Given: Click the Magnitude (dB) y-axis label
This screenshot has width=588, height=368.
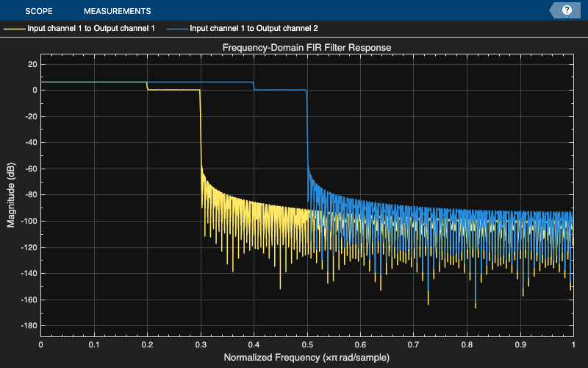Looking at the screenshot, I should (11, 195).
